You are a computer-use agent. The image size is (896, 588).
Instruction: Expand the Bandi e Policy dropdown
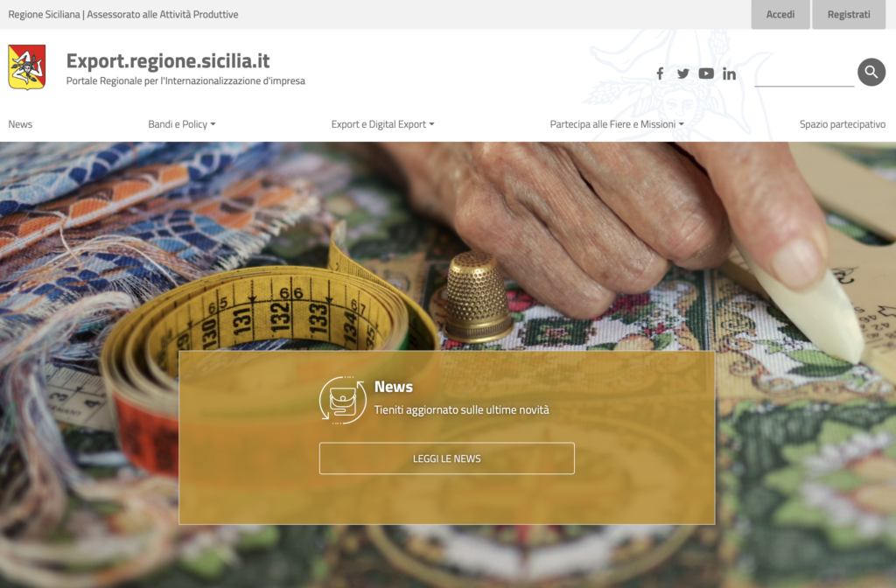[182, 124]
